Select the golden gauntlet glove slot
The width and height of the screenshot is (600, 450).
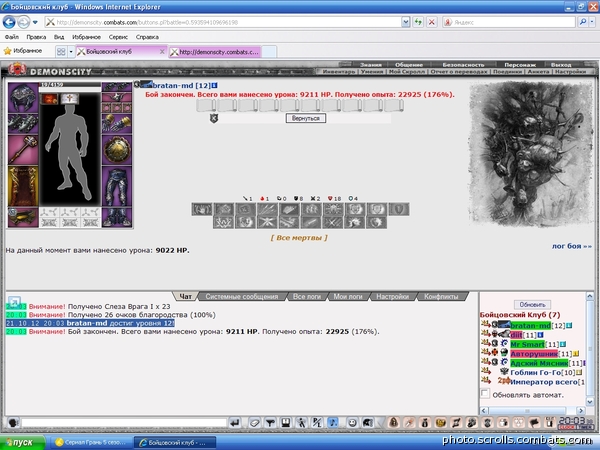(117, 123)
